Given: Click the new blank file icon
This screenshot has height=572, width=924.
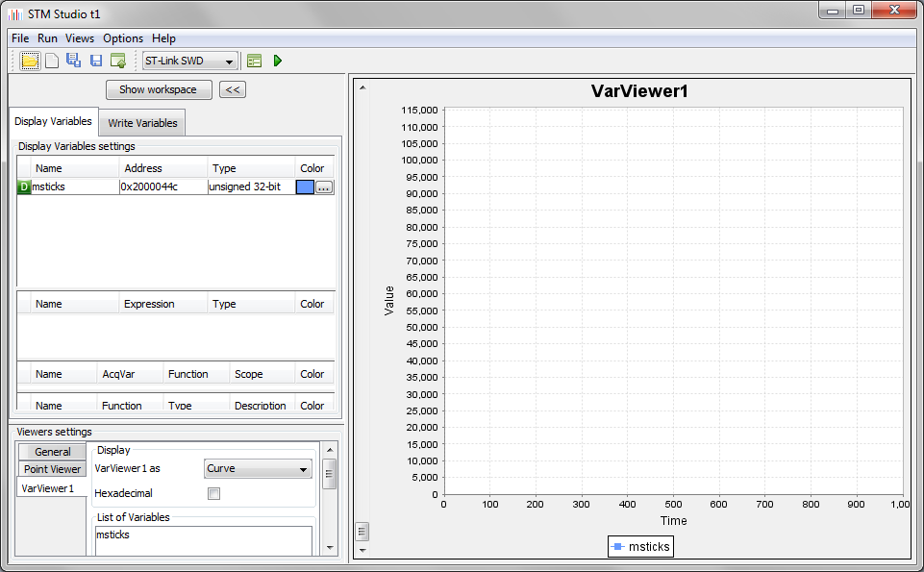Looking at the screenshot, I should (x=52, y=61).
